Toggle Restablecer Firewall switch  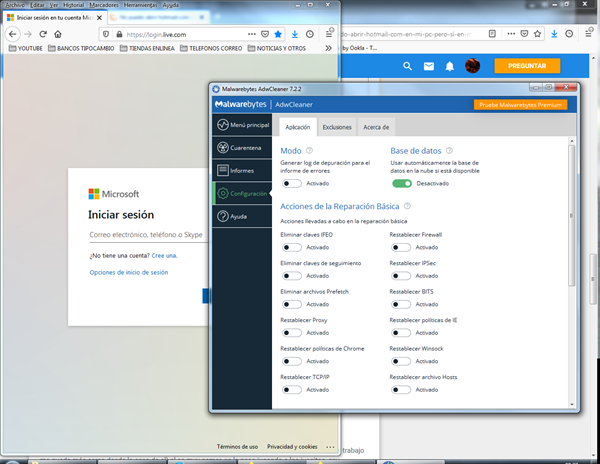tap(401, 247)
